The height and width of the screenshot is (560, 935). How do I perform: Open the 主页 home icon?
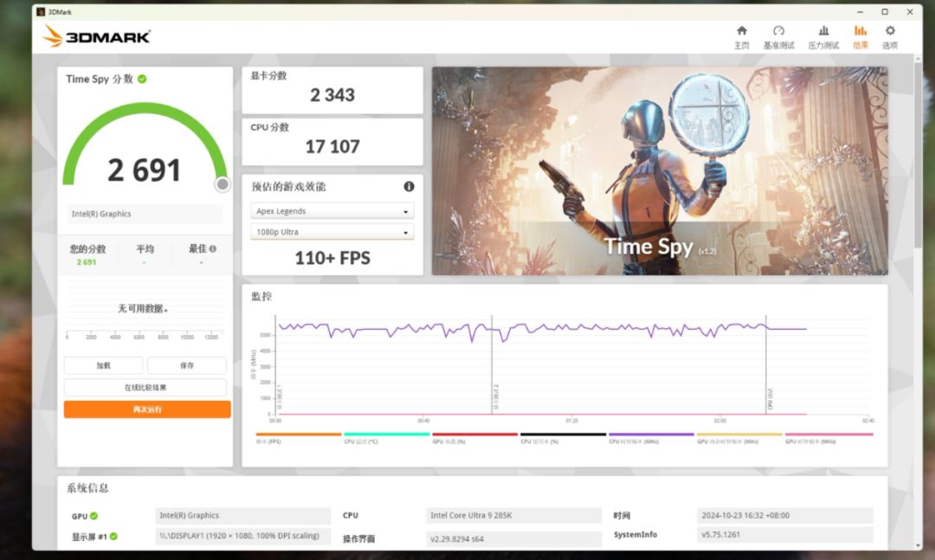(741, 31)
